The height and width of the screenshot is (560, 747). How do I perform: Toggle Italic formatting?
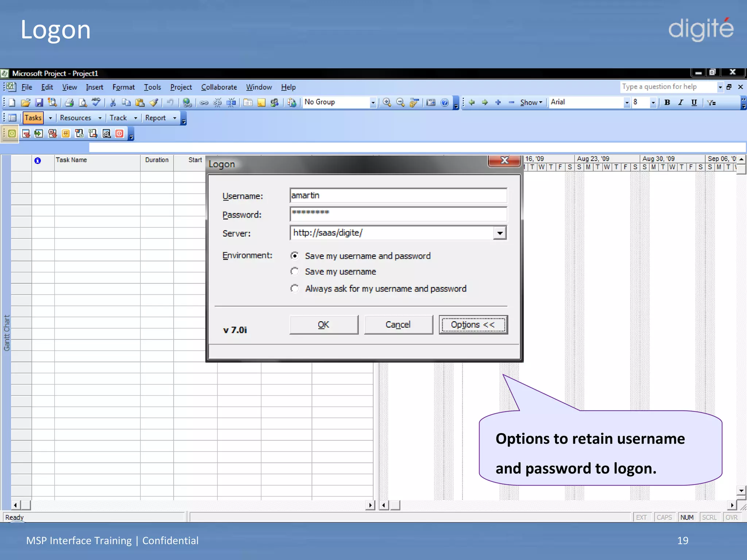point(681,102)
